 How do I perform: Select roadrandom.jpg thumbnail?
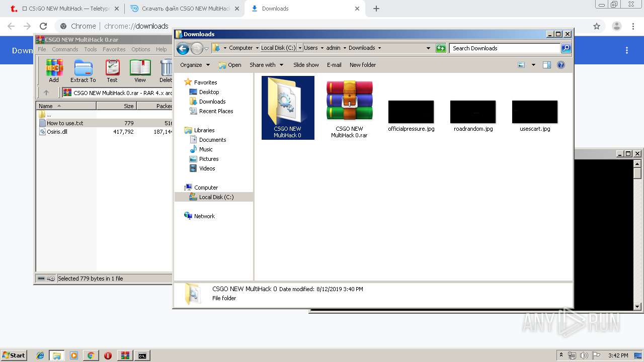(x=473, y=116)
